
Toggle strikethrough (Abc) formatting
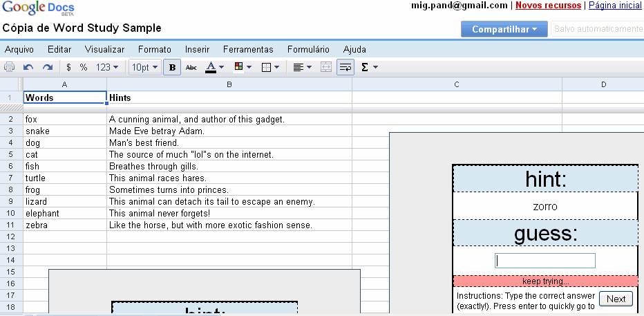[x=191, y=67]
